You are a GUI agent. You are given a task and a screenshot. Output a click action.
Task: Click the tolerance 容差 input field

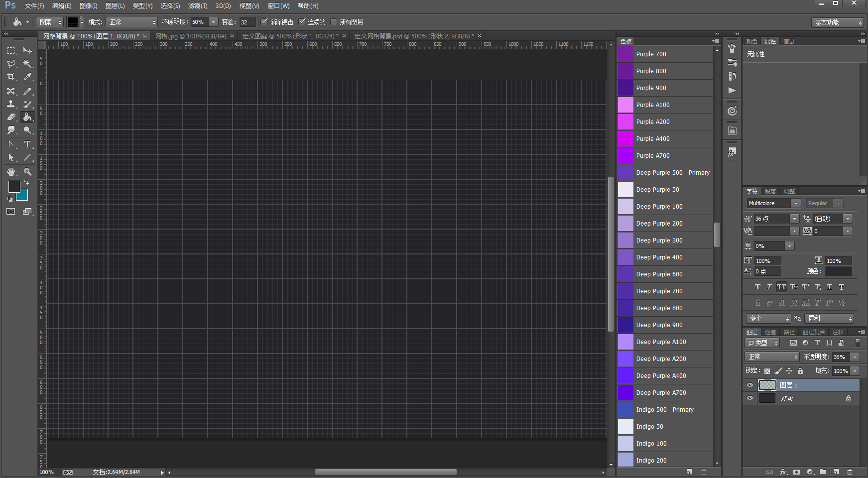[x=247, y=22]
